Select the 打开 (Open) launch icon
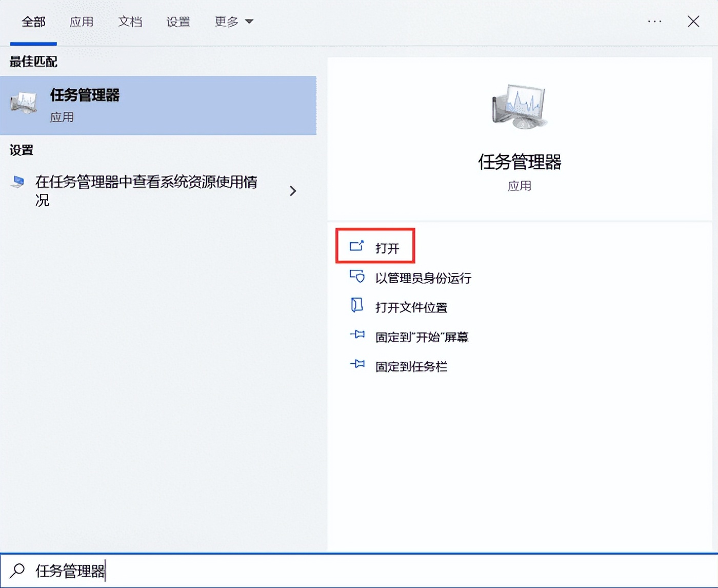Screen dimensions: 718x588 click(x=357, y=245)
